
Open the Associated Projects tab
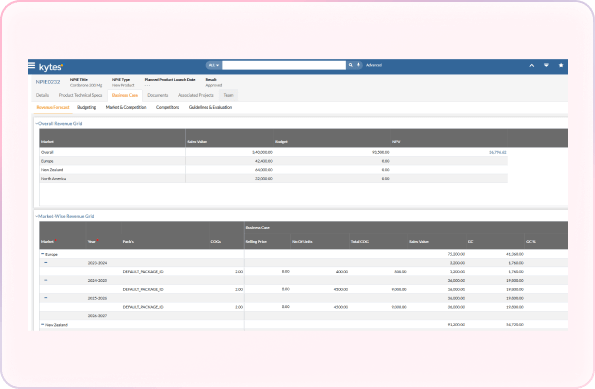(196, 95)
